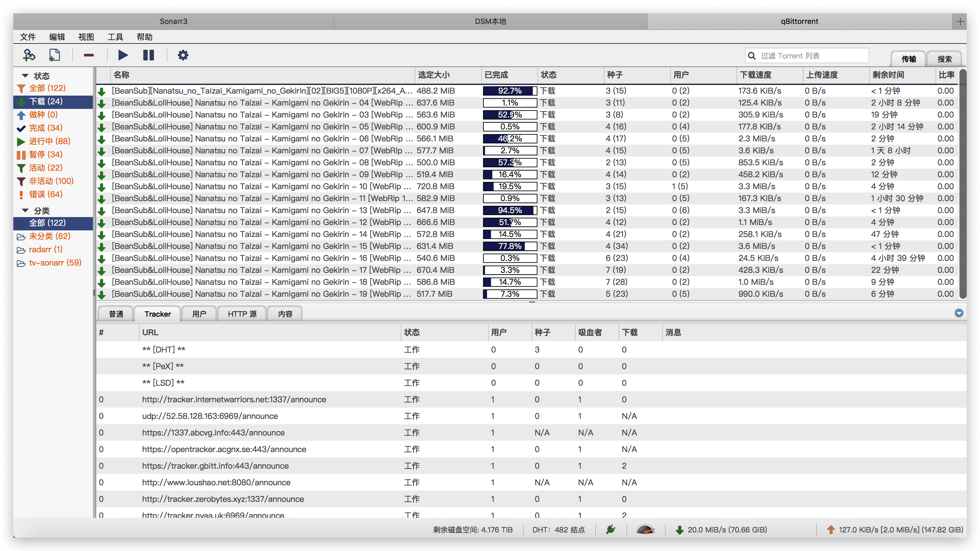Click the blue collapse arrow in details panel

click(x=959, y=313)
